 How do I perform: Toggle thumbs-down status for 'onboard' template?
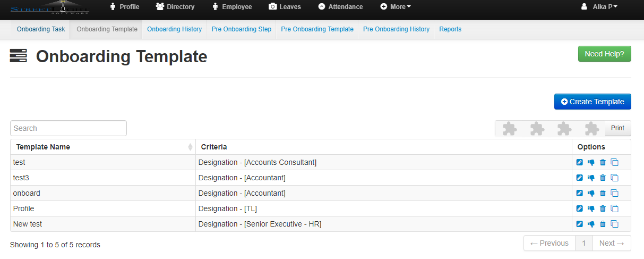click(591, 193)
